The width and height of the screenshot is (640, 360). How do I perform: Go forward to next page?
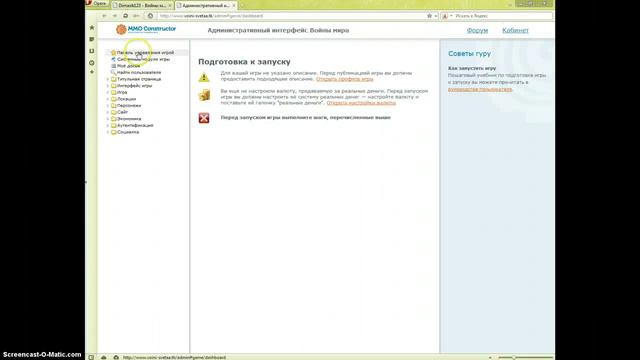[x=115, y=16]
